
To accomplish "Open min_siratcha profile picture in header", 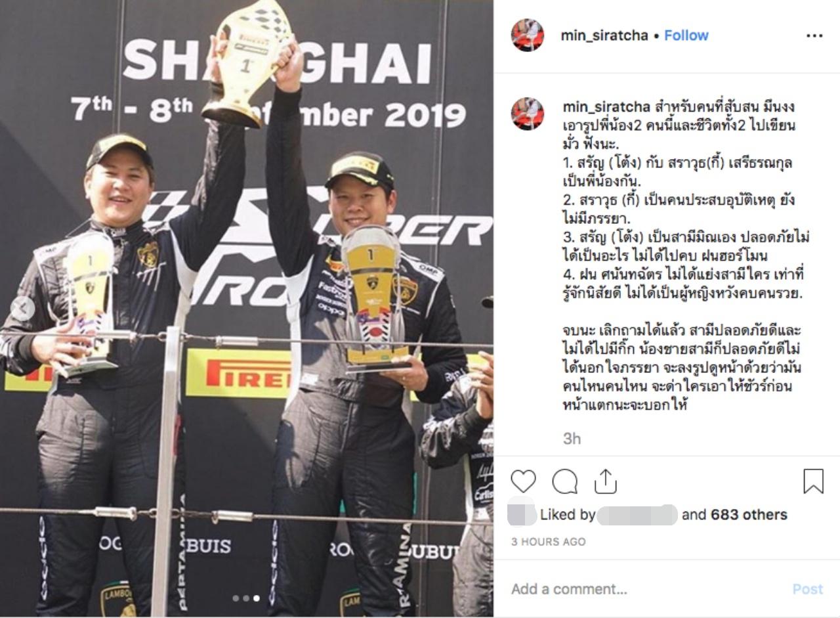I will [x=527, y=35].
